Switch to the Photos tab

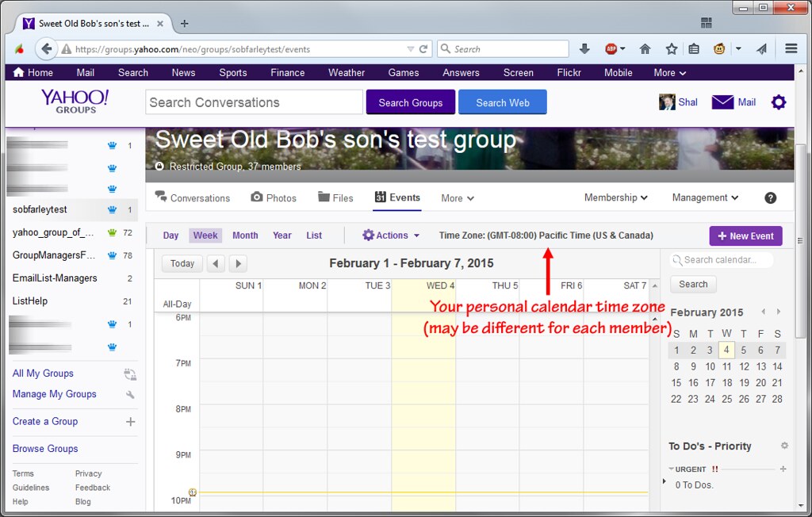(x=274, y=198)
